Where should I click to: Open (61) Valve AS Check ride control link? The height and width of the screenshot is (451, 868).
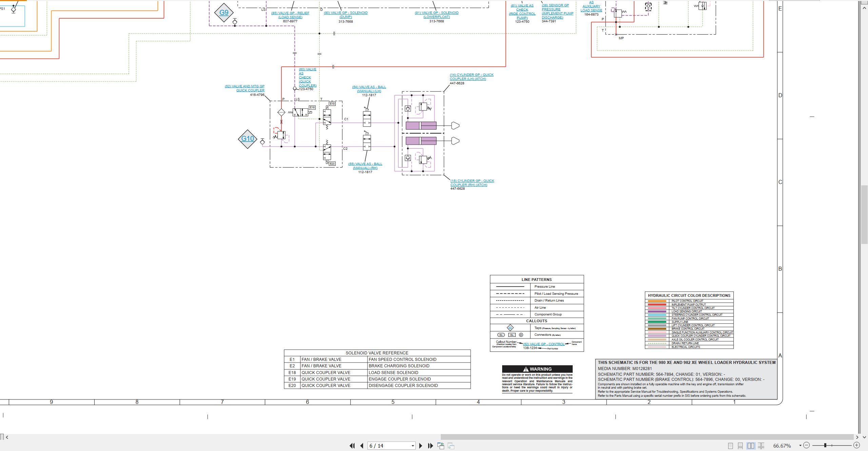click(x=522, y=12)
